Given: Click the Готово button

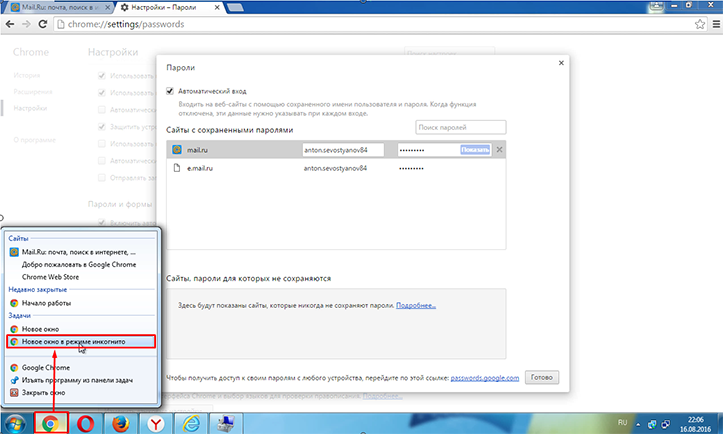Looking at the screenshot, I should 542,377.
